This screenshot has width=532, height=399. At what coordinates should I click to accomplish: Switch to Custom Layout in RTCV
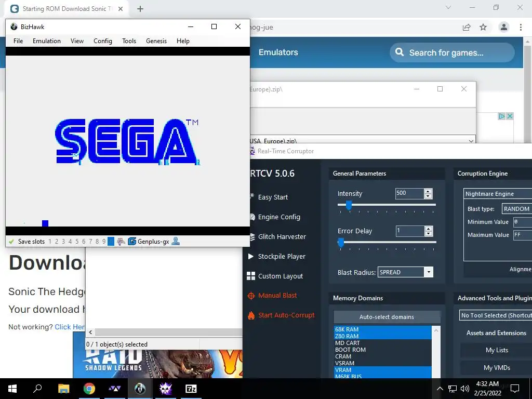(x=280, y=276)
